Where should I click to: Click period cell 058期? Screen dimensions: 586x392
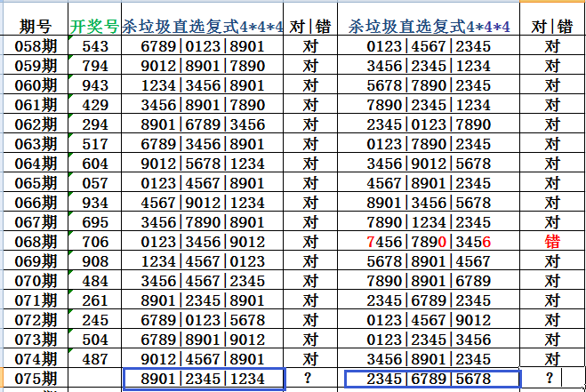tap(36, 45)
